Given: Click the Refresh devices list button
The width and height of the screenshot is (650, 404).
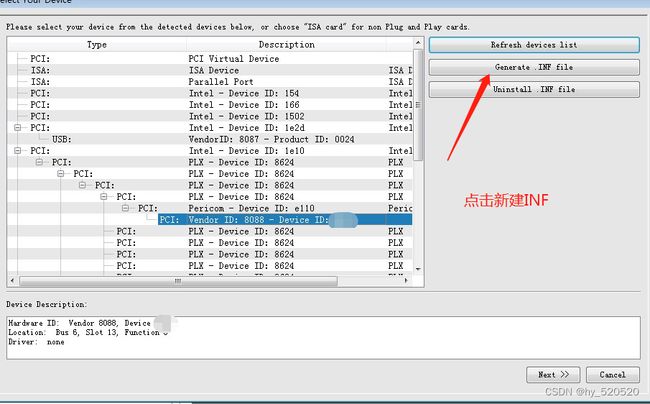Looking at the screenshot, I should 534,45.
